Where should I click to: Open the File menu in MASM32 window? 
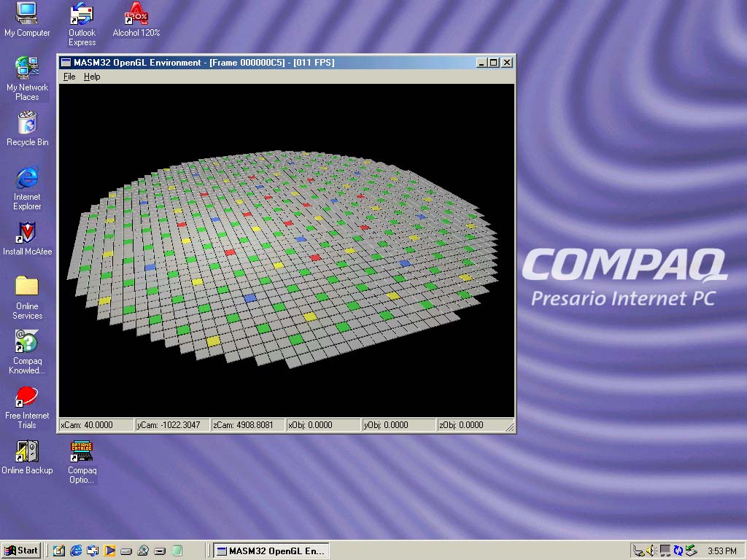click(x=69, y=77)
